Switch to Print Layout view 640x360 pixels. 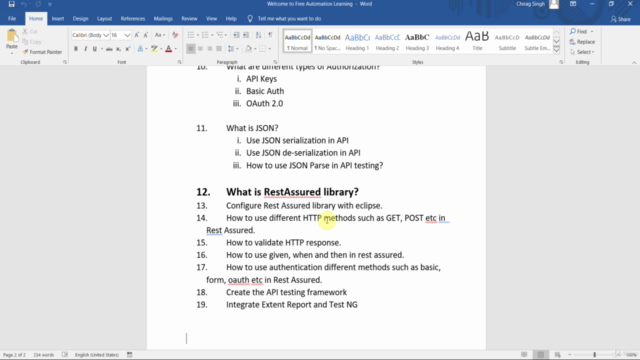point(541,355)
